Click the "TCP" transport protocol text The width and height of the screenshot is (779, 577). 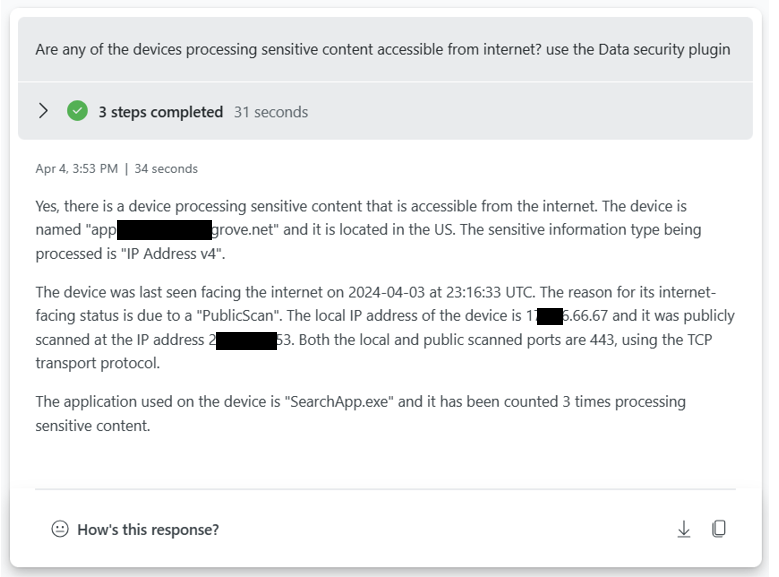pyautogui.click(x=700, y=340)
